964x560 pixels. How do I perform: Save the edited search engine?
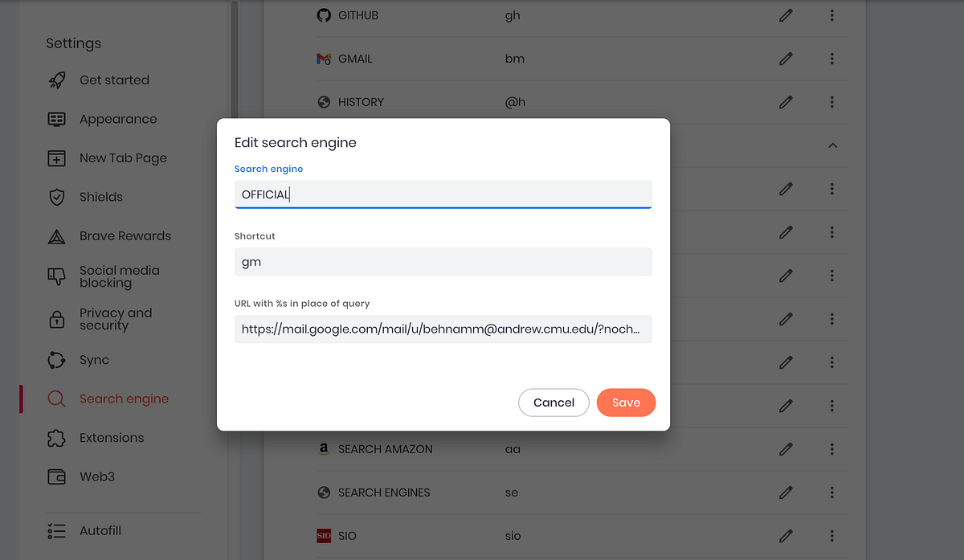point(626,403)
